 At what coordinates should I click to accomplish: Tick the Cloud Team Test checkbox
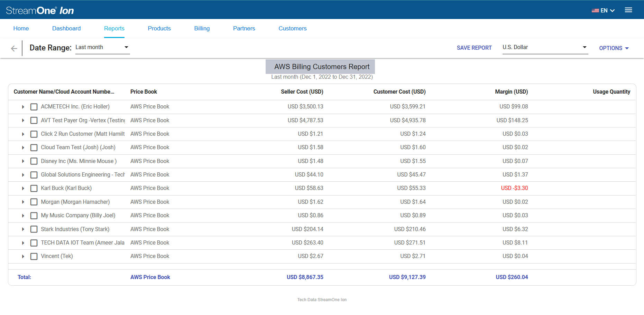[x=34, y=147]
